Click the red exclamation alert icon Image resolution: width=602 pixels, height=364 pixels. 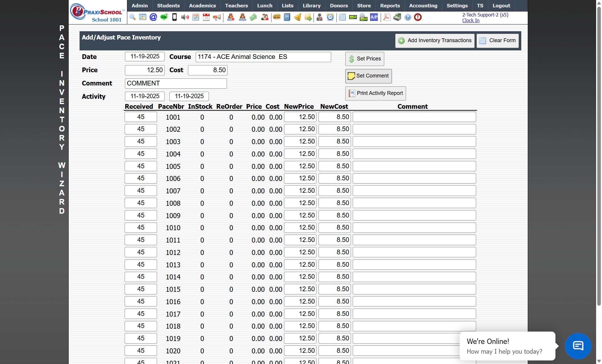click(418, 17)
